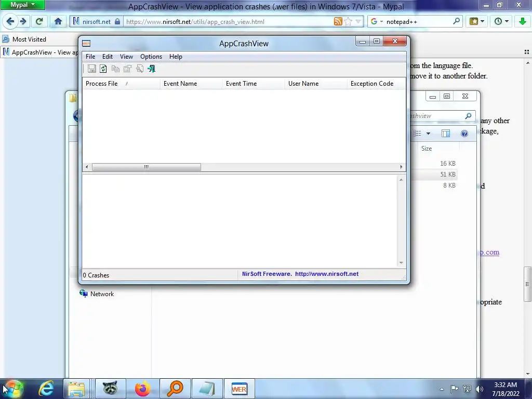This screenshot has height=399, width=532.
Task: Click the horizontal scrollbar thumb in crash list
Action: (146, 167)
